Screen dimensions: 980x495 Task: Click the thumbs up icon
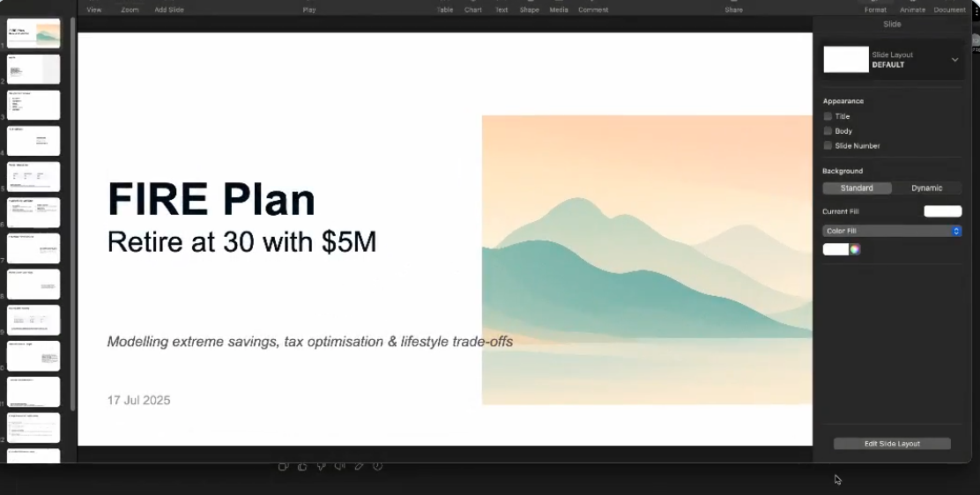pyautogui.click(x=302, y=466)
